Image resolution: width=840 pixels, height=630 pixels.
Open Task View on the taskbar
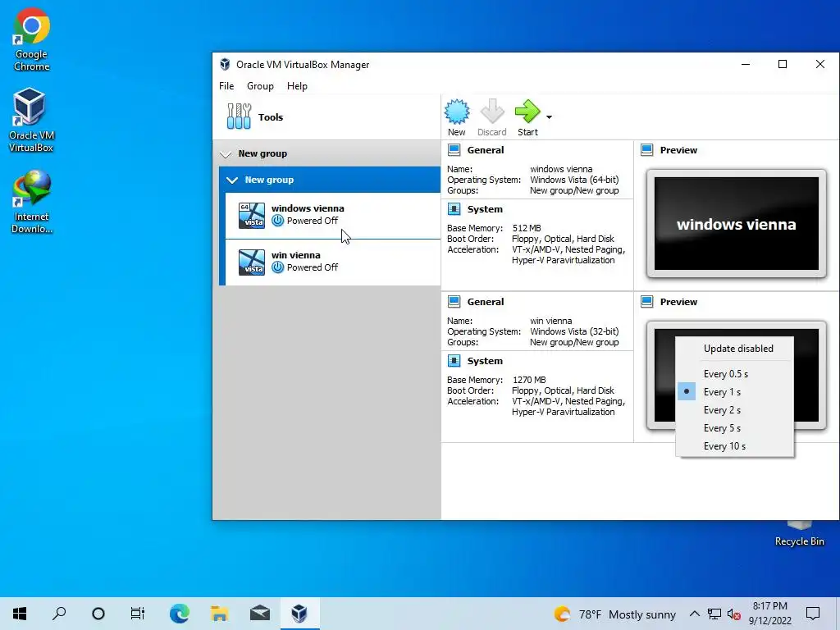[138, 614]
